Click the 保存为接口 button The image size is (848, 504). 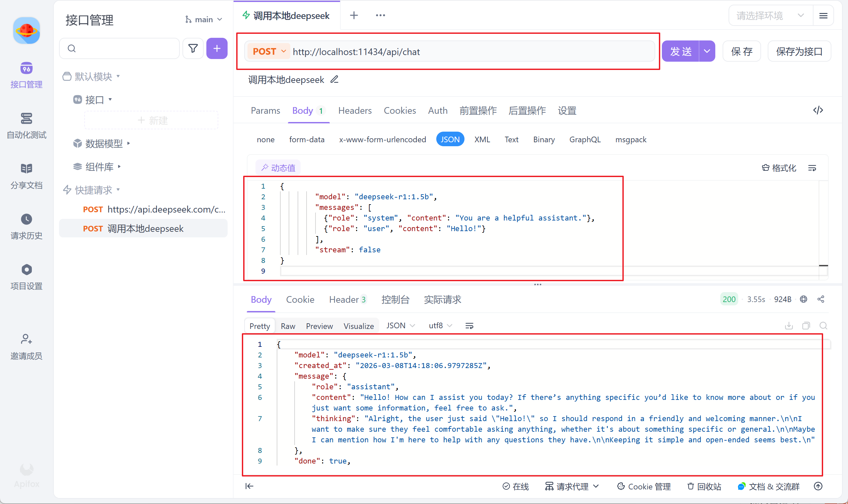click(x=799, y=52)
